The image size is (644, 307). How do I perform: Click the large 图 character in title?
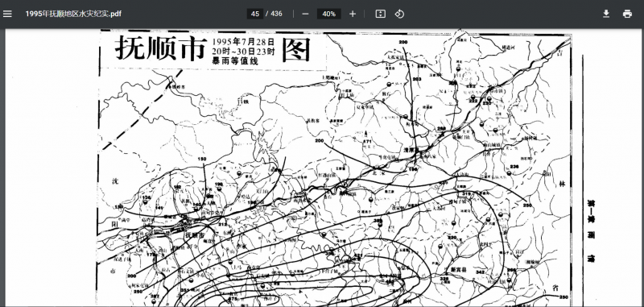click(x=296, y=50)
